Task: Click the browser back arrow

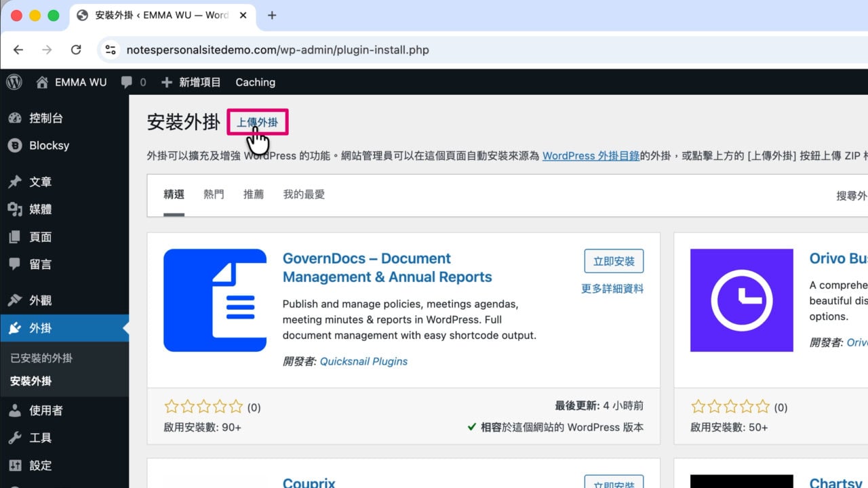Action: pyautogui.click(x=18, y=49)
